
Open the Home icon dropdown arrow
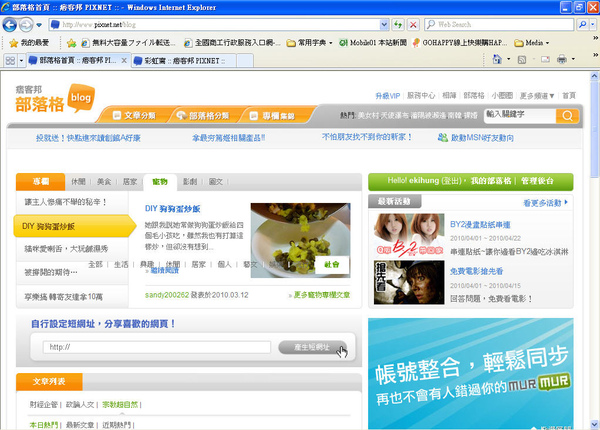click(509, 59)
